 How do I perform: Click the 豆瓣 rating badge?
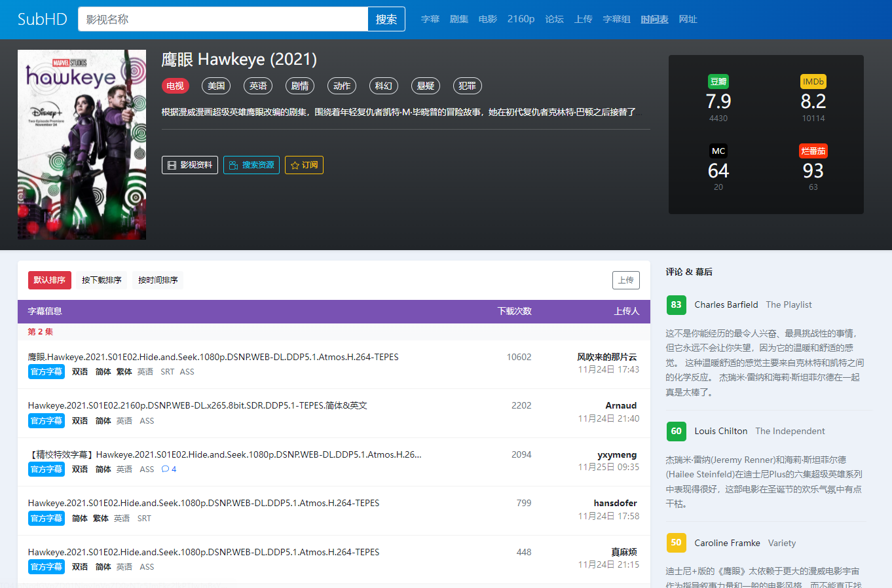pos(718,82)
